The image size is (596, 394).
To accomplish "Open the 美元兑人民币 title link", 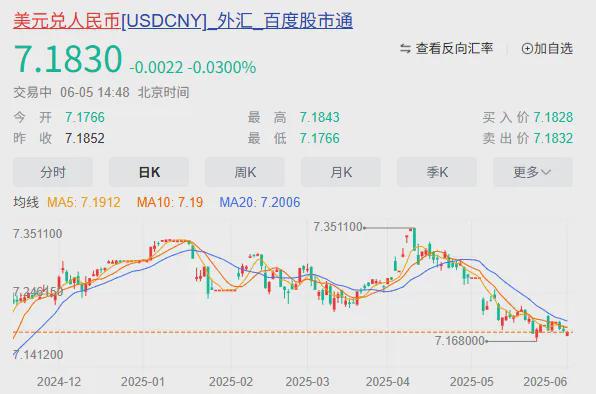I will tap(67, 21).
